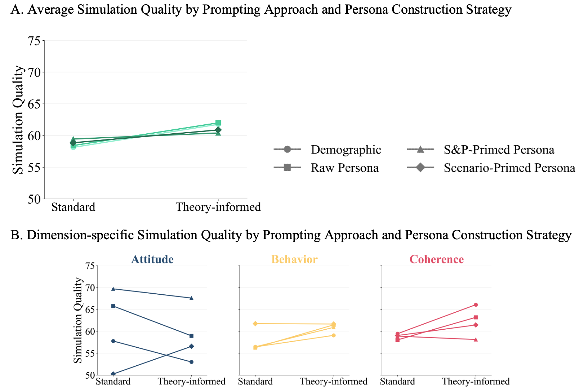588x392 pixels.
Task: Click Simulation Quality y-axis label of panel A
Action: pyautogui.click(x=18, y=120)
